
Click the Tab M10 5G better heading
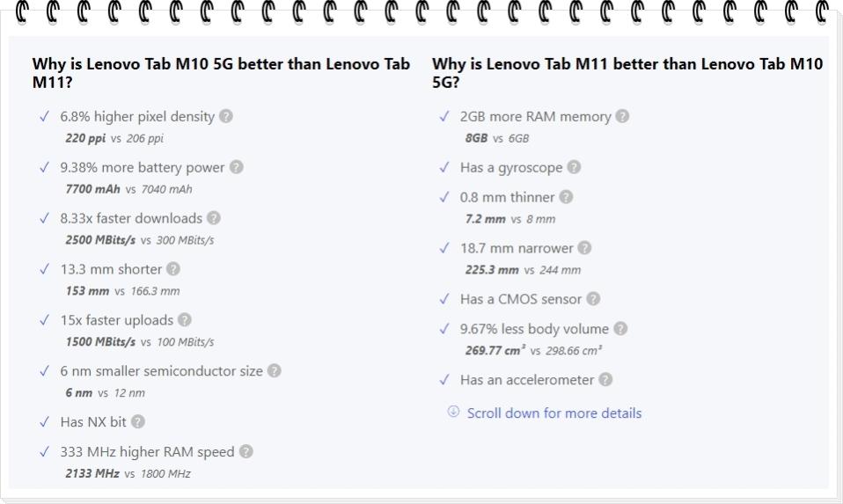pos(221,73)
